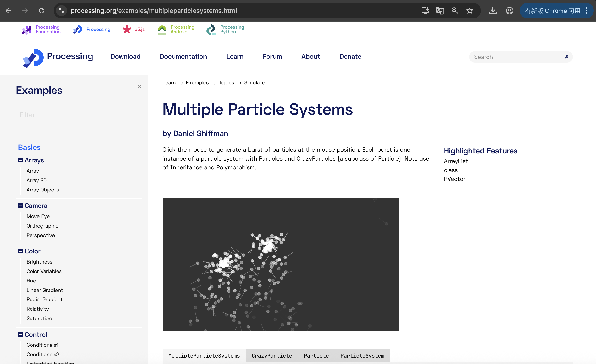Close the Examples sidebar panel
This screenshot has width=596, height=364.
(x=139, y=87)
